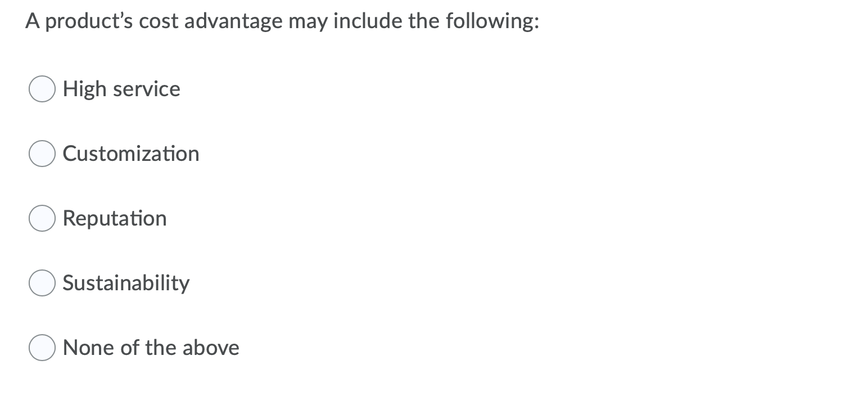The width and height of the screenshot is (868, 405).
Task: Select the Sustainability radio button
Action: pyautogui.click(x=42, y=283)
